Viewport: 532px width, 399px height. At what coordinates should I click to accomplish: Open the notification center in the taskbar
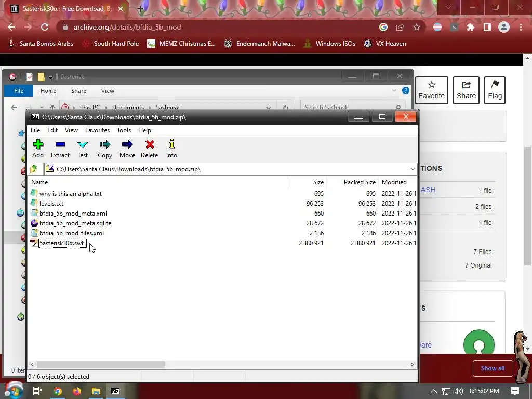[515, 391]
